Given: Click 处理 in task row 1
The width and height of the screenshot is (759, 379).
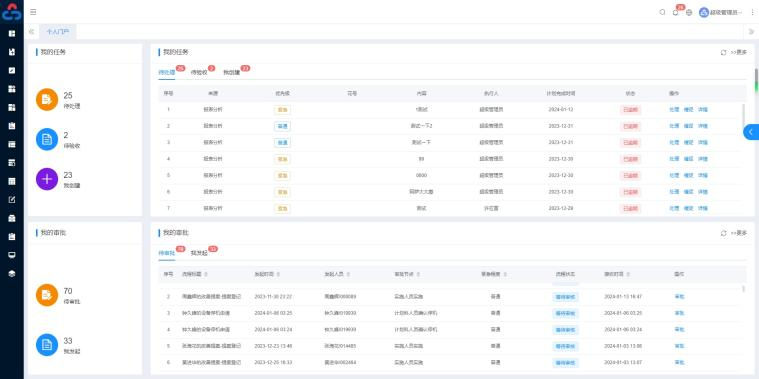Looking at the screenshot, I should pyautogui.click(x=674, y=110).
